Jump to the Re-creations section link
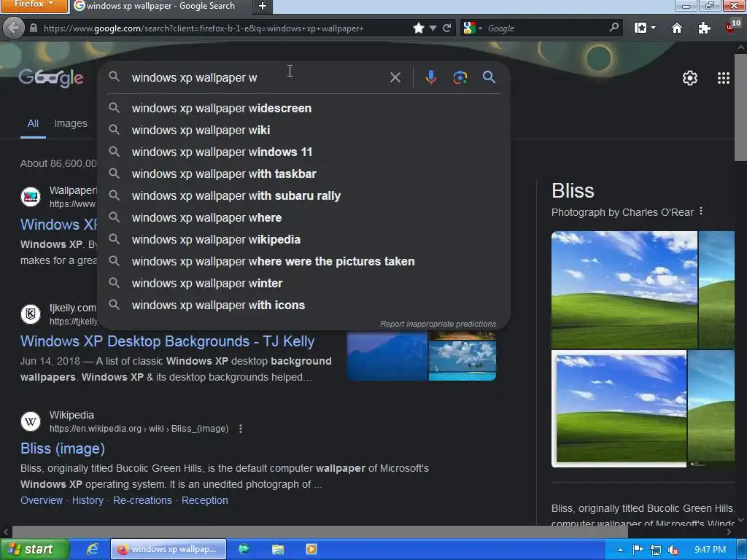747x560 pixels. (x=142, y=500)
